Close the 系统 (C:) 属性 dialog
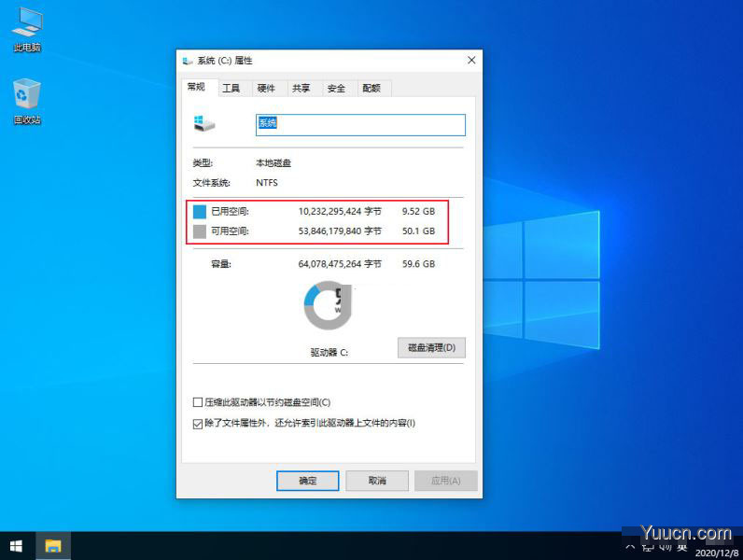 point(471,60)
